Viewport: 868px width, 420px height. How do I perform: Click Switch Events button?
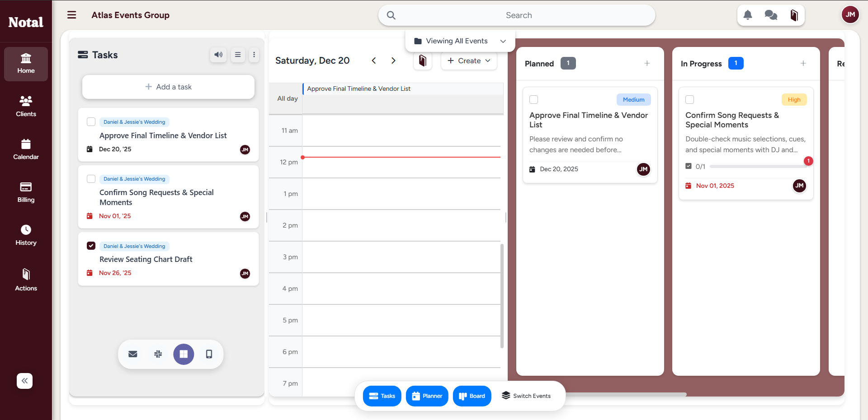(526, 396)
